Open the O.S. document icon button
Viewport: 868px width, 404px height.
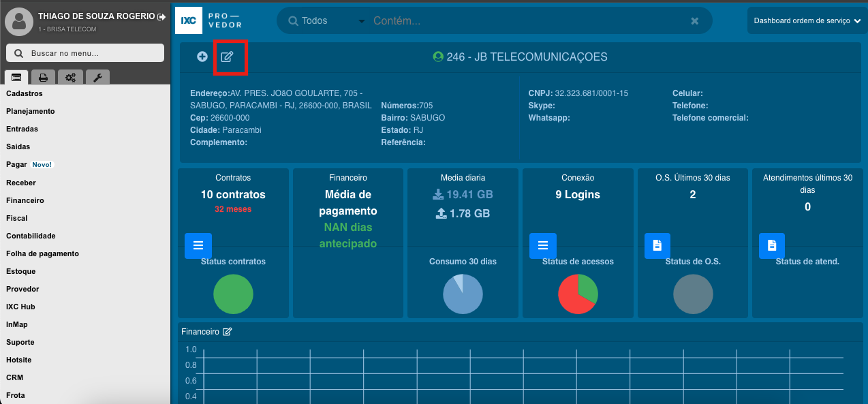(657, 245)
